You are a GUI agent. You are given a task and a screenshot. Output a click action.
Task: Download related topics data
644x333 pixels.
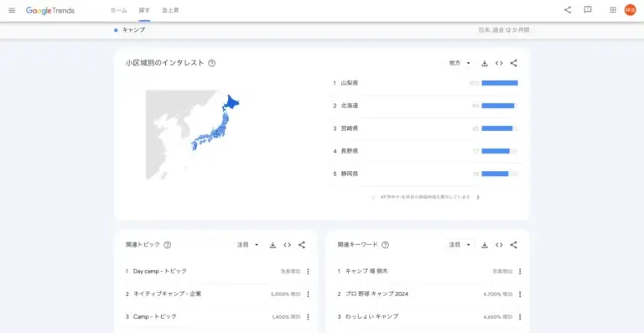pyautogui.click(x=273, y=245)
